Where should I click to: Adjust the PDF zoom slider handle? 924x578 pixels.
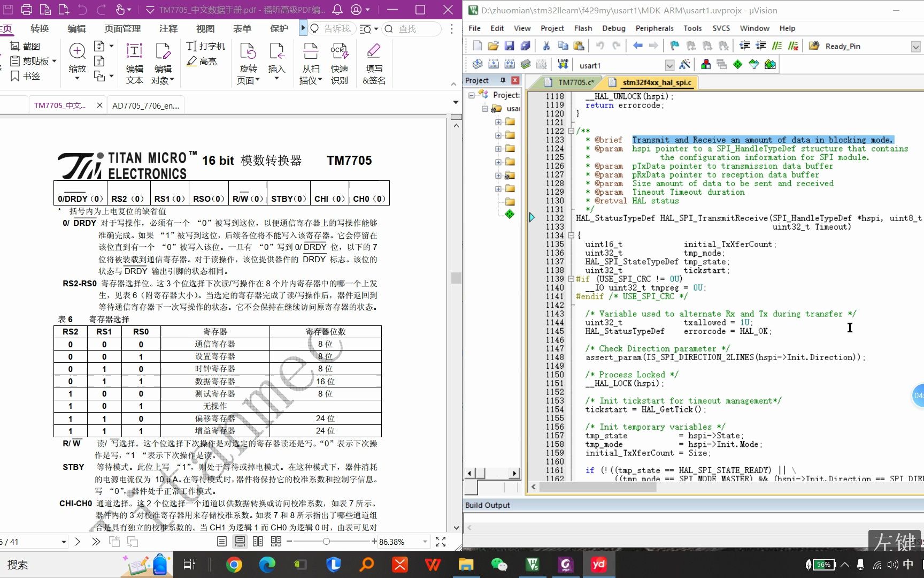tap(326, 542)
